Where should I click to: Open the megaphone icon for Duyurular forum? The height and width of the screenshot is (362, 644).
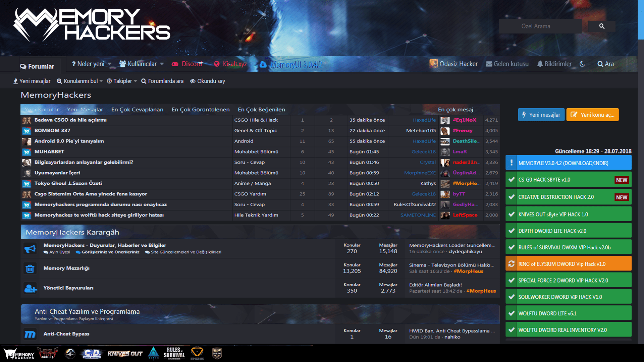(x=30, y=249)
